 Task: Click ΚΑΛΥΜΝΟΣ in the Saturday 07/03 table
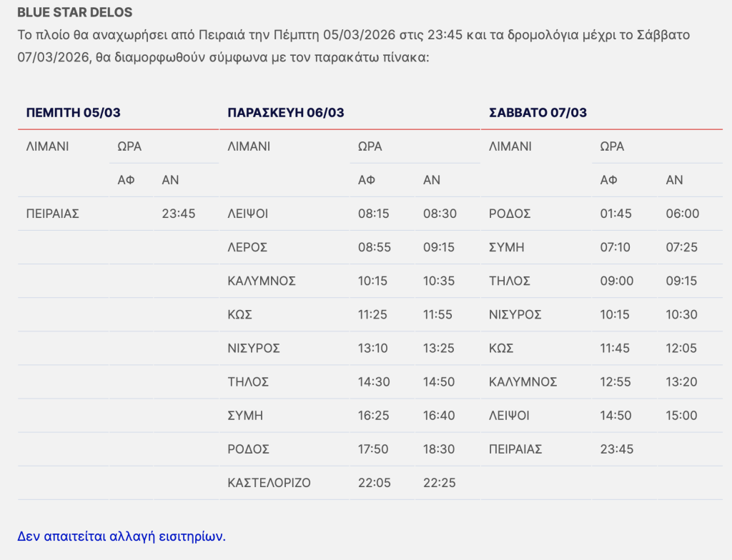[523, 382]
